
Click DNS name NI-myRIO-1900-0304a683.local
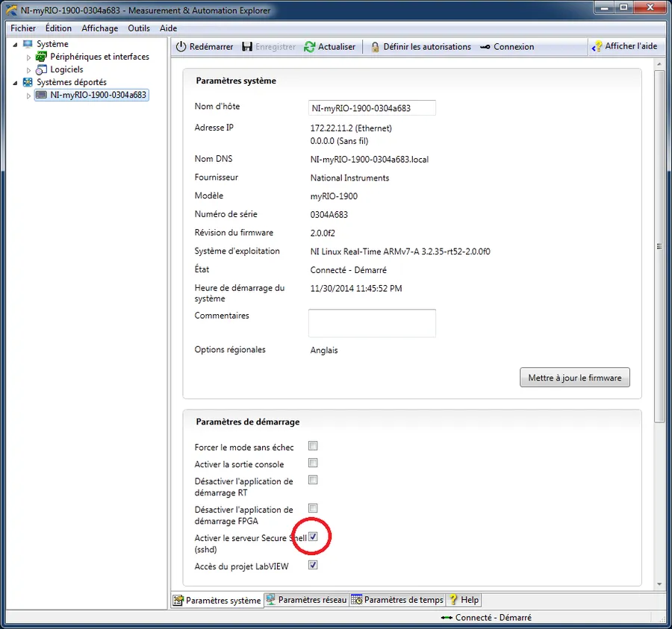point(369,159)
